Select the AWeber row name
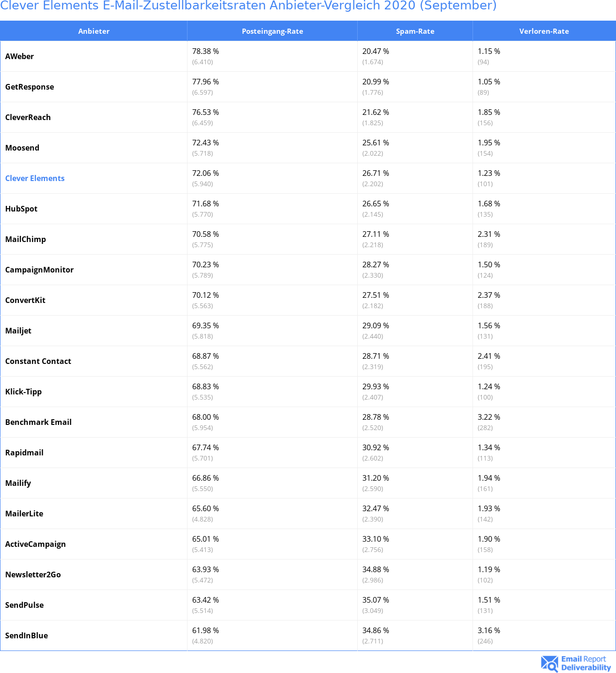The height and width of the screenshot is (673, 616). (19, 56)
